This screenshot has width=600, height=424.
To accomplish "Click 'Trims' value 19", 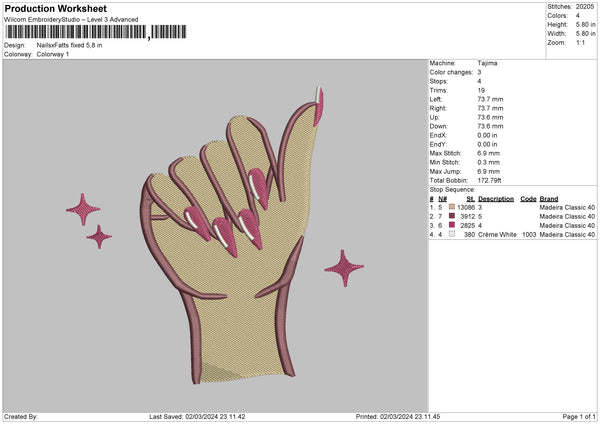I will (x=481, y=90).
